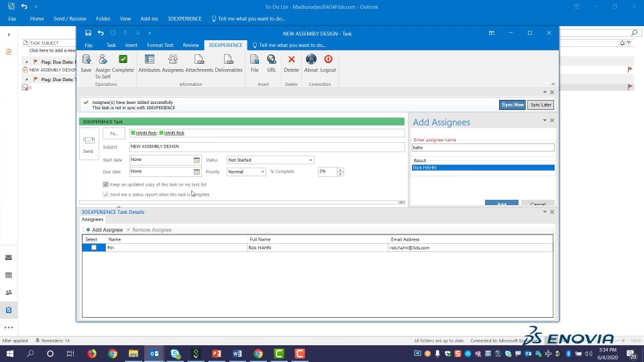Toggle Send me a status report checkbox
Screen dimensions: 644x362
click(105, 194)
